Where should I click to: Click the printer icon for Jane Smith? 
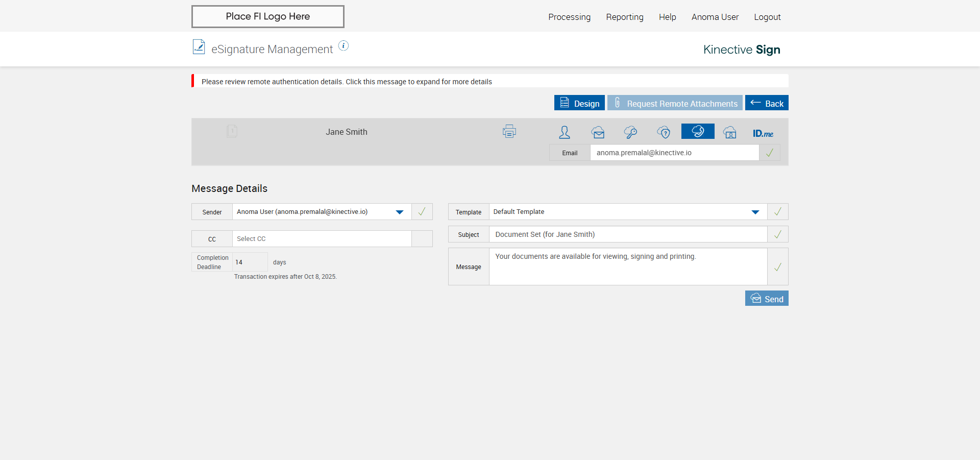[x=509, y=132]
